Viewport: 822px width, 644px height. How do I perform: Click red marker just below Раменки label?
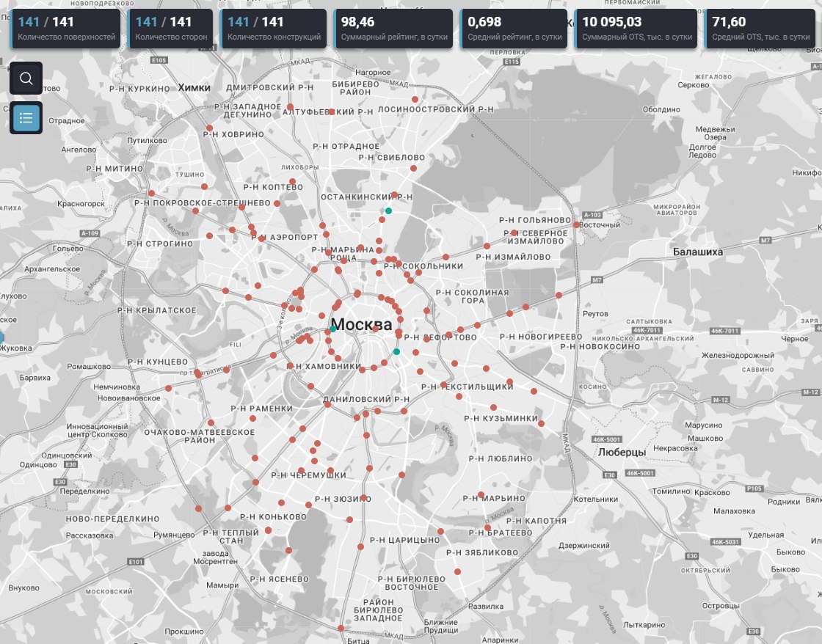pos(252,418)
